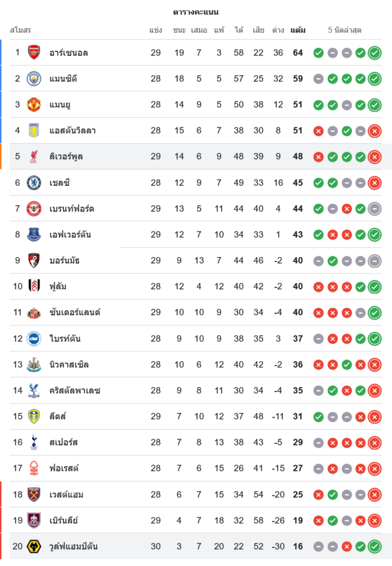Click Liverpool's circled latest-match loss icon
392x566 pixels.
click(x=374, y=157)
